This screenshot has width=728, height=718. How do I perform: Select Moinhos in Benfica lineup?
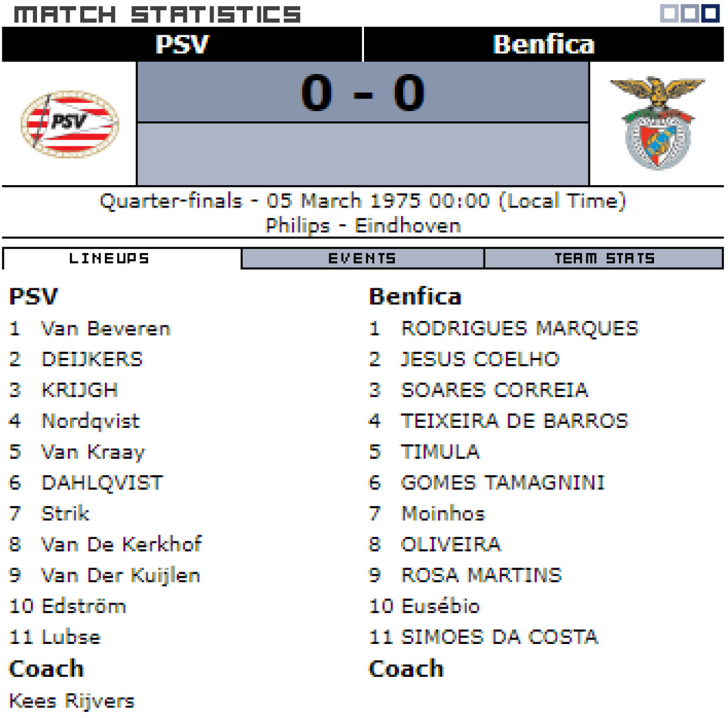[x=443, y=513]
